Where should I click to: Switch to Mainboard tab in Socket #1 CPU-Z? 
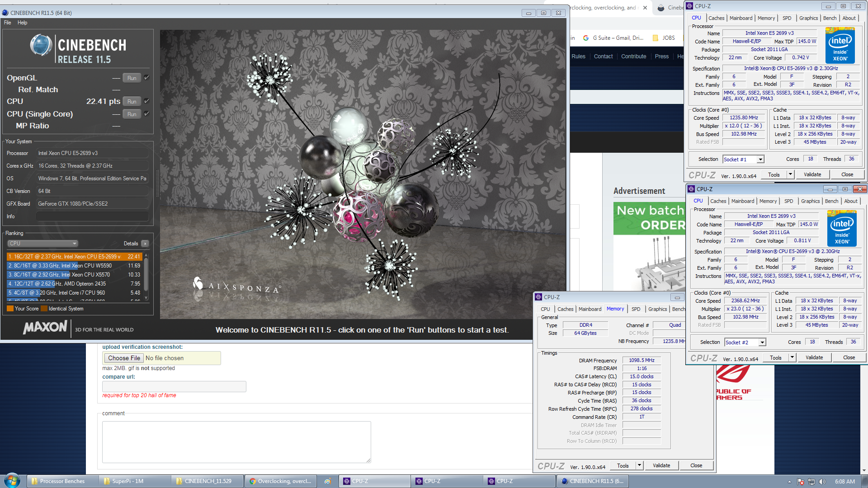coord(741,18)
